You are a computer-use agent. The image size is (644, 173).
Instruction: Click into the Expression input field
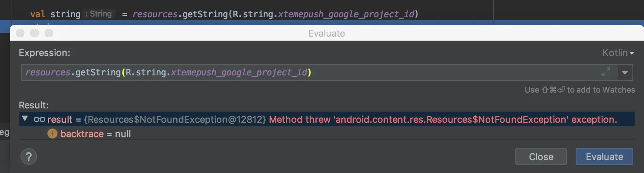pyautogui.click(x=431, y=73)
